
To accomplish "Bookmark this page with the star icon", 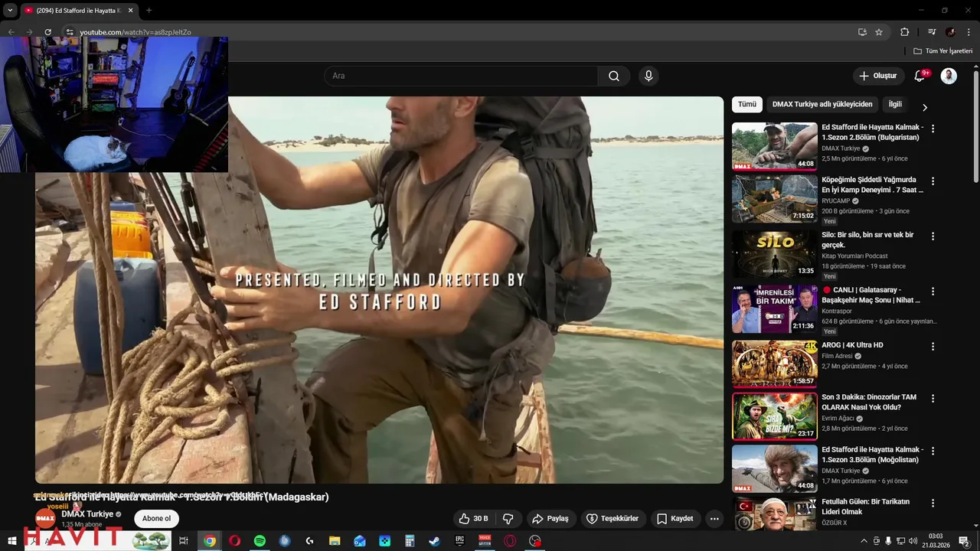I will tap(879, 32).
